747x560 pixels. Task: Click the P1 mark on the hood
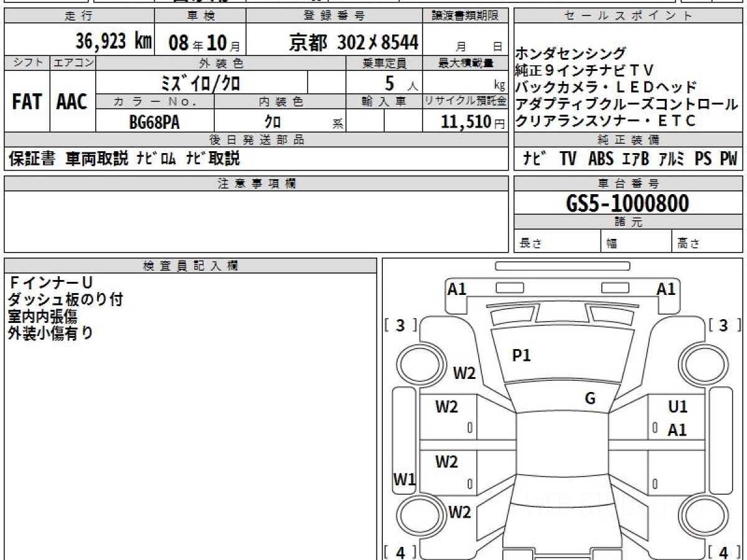point(521,355)
